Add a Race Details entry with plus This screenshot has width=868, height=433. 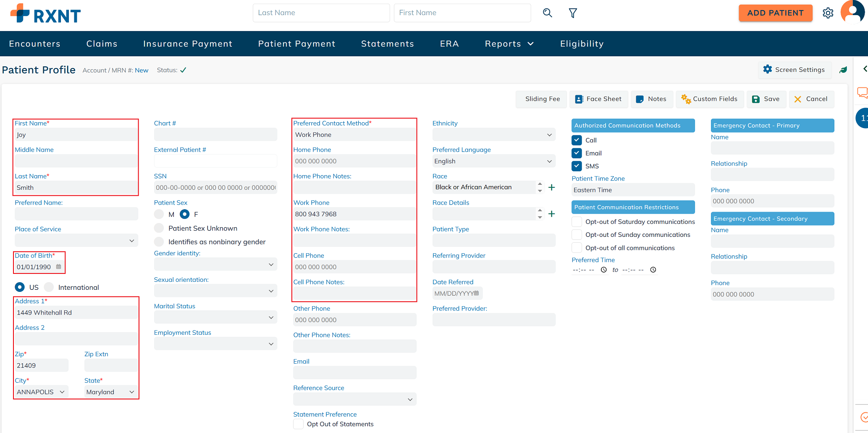(x=552, y=214)
